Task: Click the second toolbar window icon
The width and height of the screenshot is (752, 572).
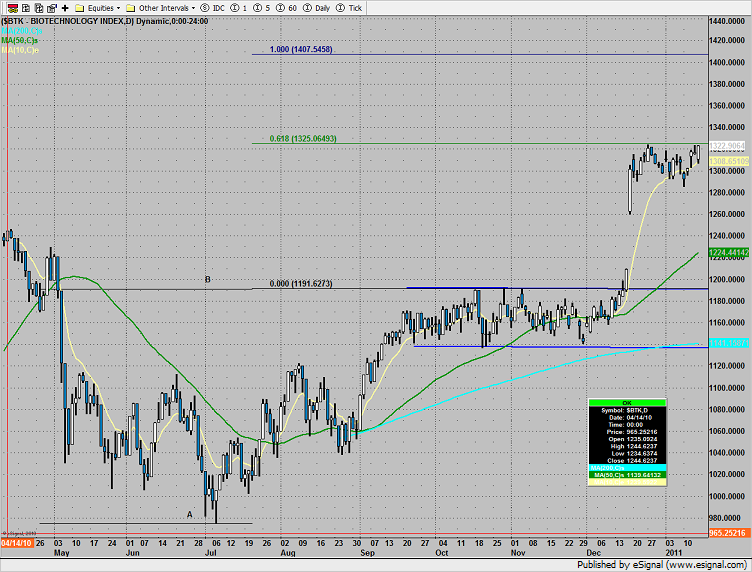Action: 26,8
